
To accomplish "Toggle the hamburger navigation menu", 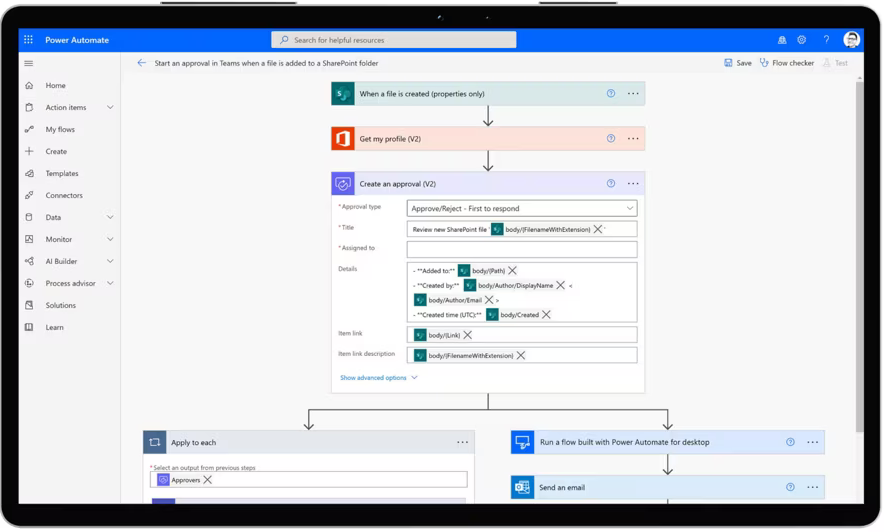I will (x=29, y=63).
